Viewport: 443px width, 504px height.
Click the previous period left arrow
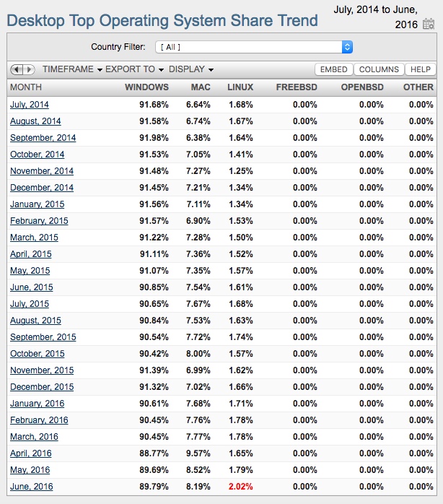coord(17,69)
